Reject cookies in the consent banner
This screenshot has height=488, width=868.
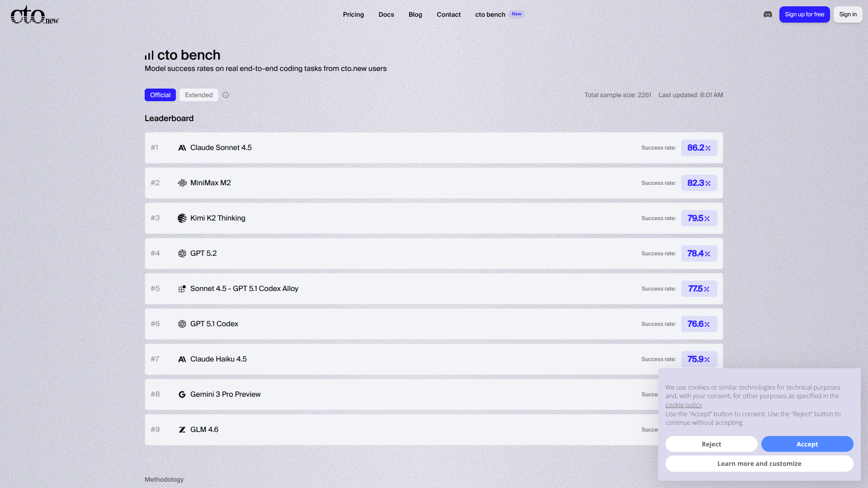tap(711, 444)
